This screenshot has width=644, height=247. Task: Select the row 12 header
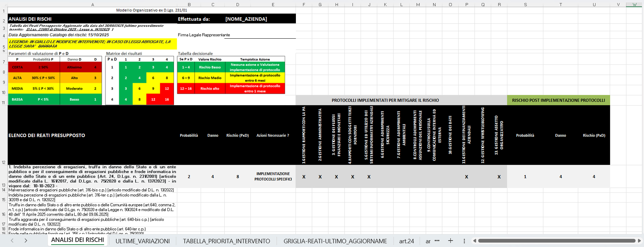(4, 162)
